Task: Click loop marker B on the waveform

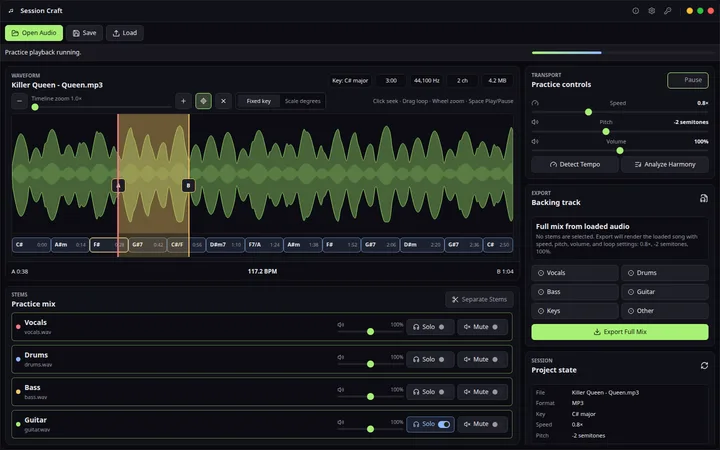Action: 188,186
